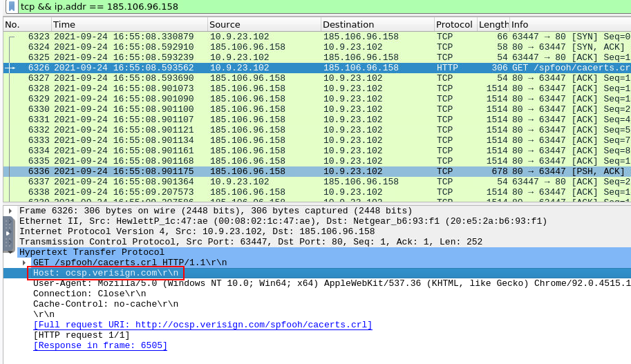
Task: Select HTTP GET packet 6326
Action: click(x=317, y=68)
